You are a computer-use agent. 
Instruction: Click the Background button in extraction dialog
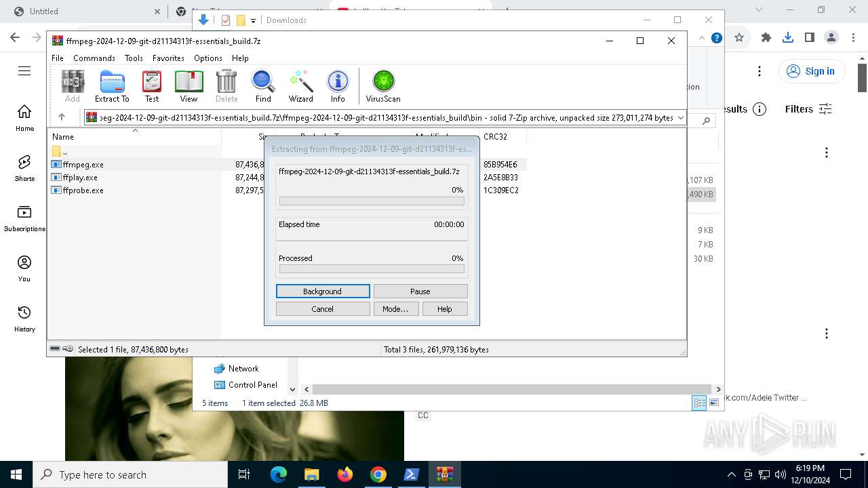(323, 291)
